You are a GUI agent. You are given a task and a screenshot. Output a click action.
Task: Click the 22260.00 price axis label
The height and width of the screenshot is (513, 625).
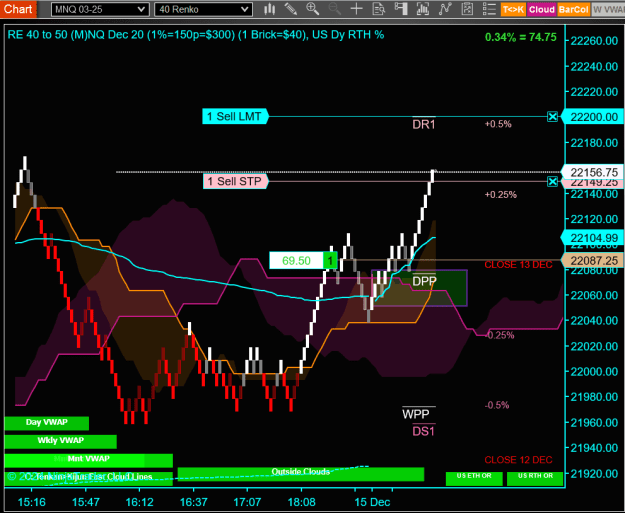click(x=594, y=41)
